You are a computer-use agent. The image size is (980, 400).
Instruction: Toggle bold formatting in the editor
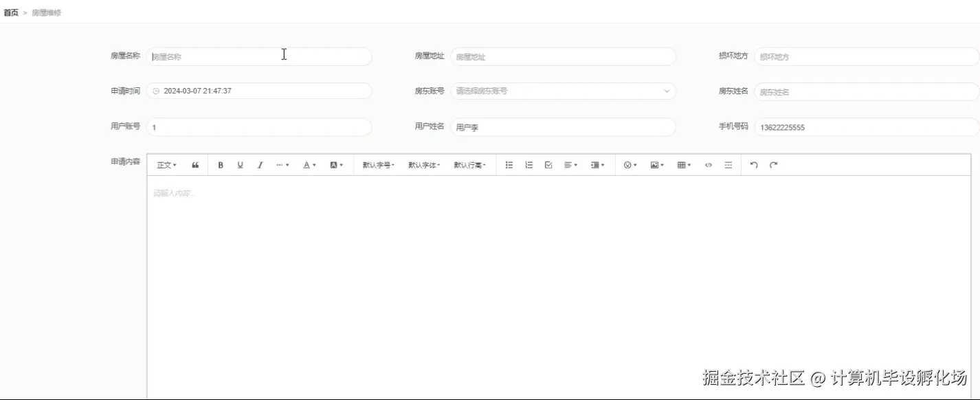pyautogui.click(x=220, y=164)
